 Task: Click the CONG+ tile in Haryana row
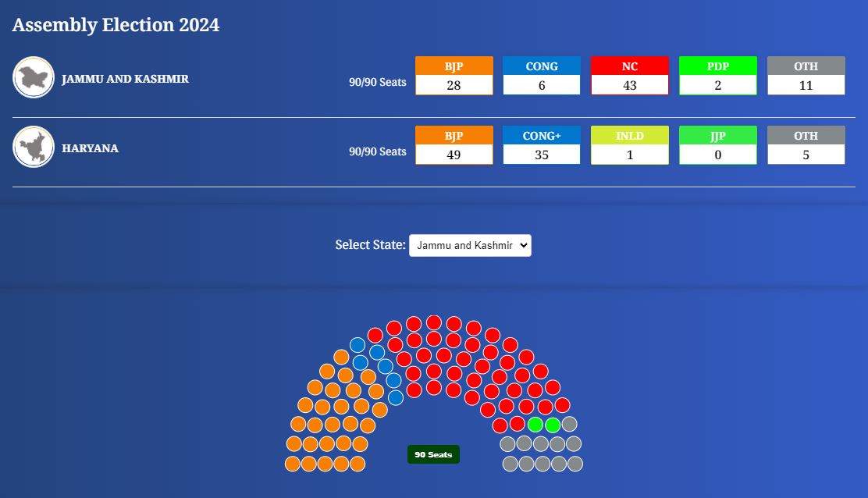542,145
